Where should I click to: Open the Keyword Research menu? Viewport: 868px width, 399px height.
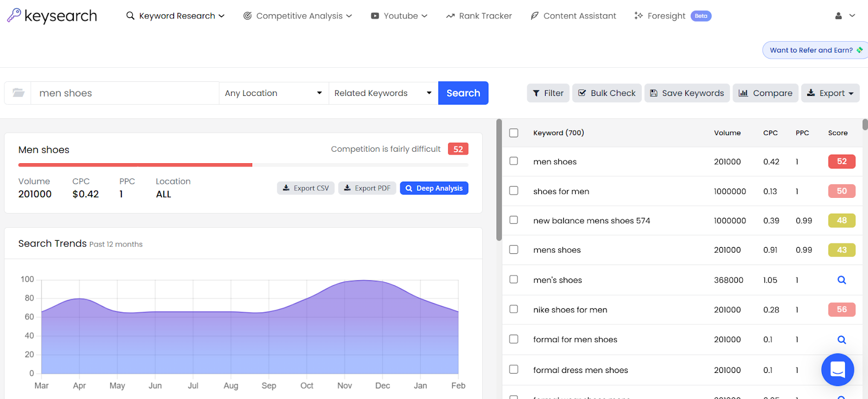(175, 16)
